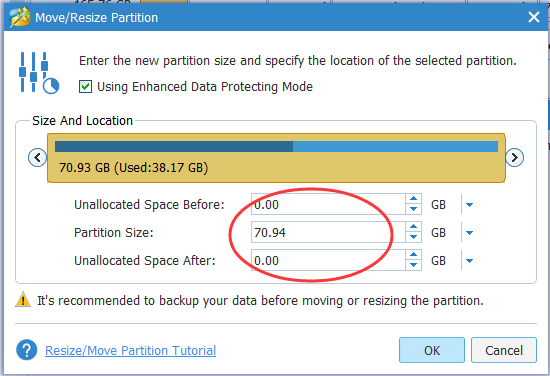Viewport: 550px width, 376px height.
Task: Click the blue help question mark icon
Action: (x=27, y=350)
